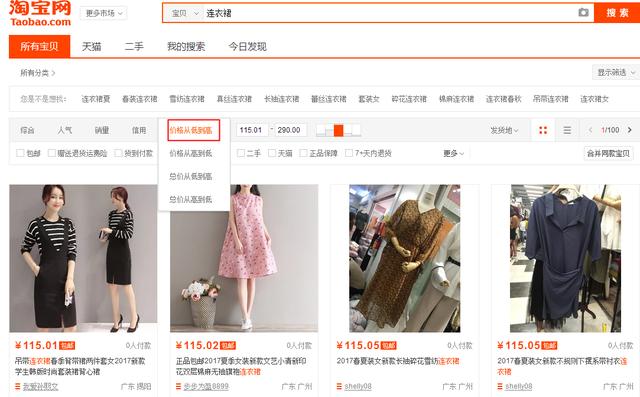Expand the 所有分类 category chevron

pos(53,73)
